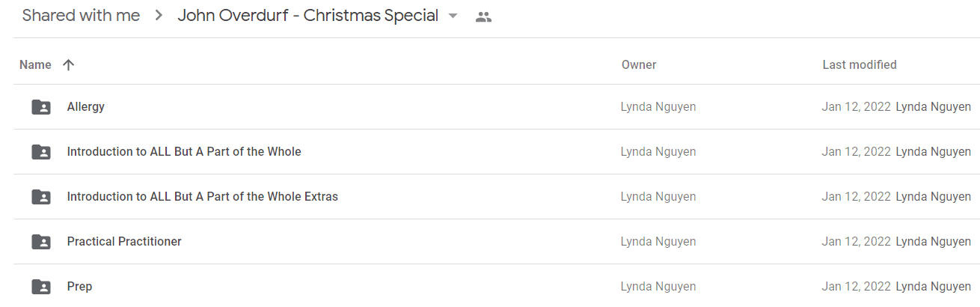Viewport: 980px width, 307px height.
Task: Click owner name in Practical Practitioner row
Action: coord(658,242)
